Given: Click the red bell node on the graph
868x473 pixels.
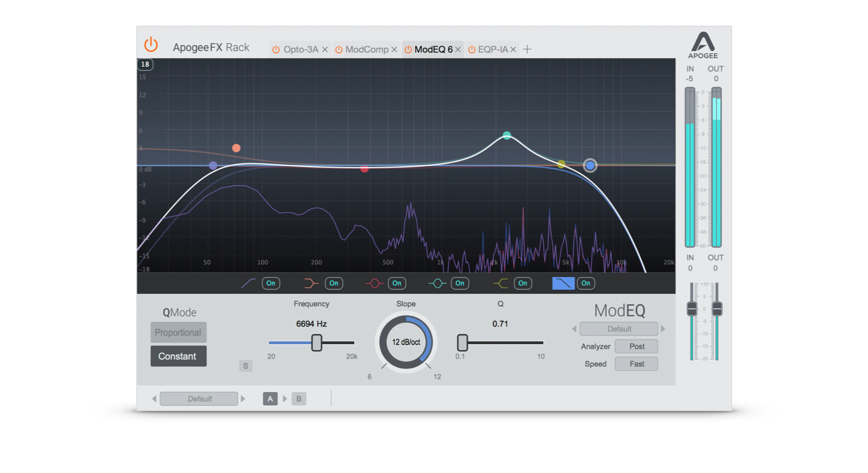Looking at the screenshot, I should [364, 168].
